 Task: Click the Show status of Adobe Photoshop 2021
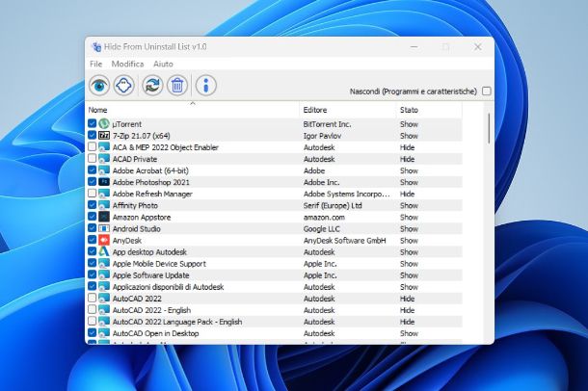[x=409, y=182]
